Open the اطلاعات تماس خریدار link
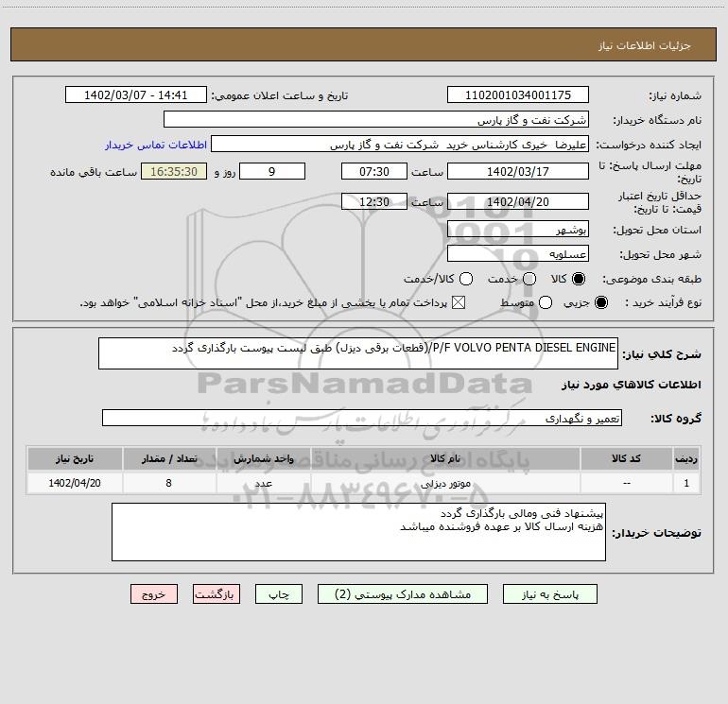The height and width of the screenshot is (704, 728). tap(156, 145)
